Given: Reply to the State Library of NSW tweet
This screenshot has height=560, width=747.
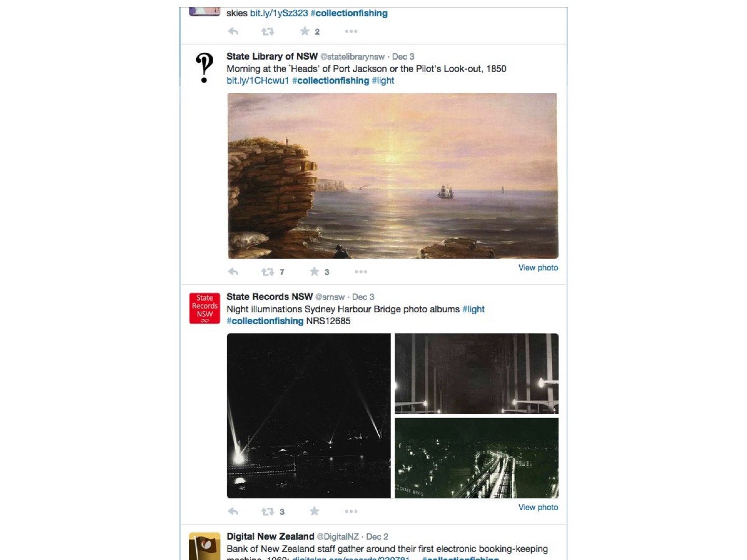Looking at the screenshot, I should [x=233, y=272].
